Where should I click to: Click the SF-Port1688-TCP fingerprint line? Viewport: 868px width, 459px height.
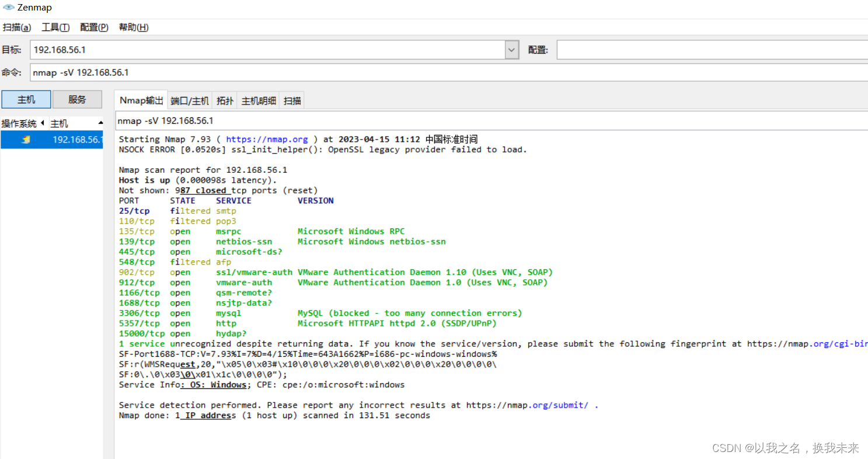(308, 354)
